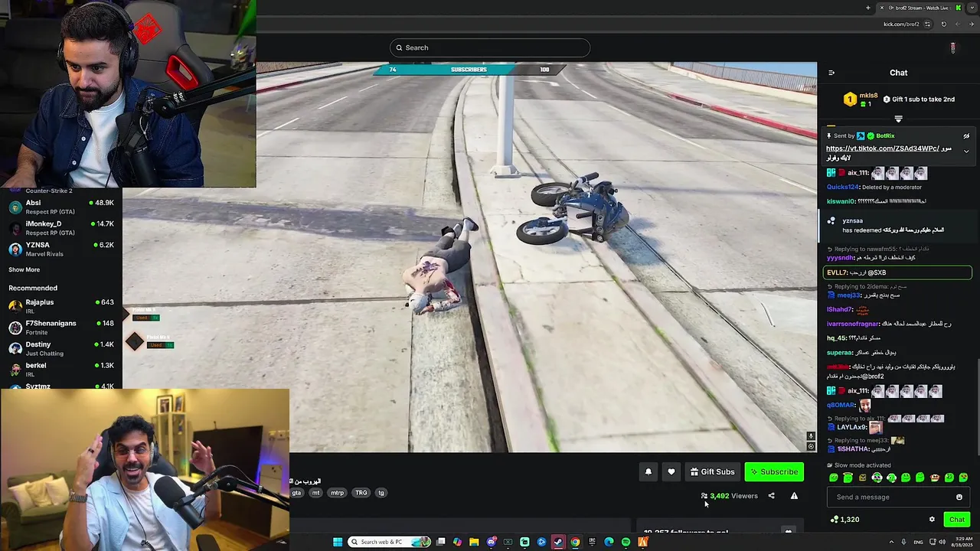Open chat settings gear icon
Image resolution: width=980 pixels, height=551 pixels.
pyautogui.click(x=932, y=520)
